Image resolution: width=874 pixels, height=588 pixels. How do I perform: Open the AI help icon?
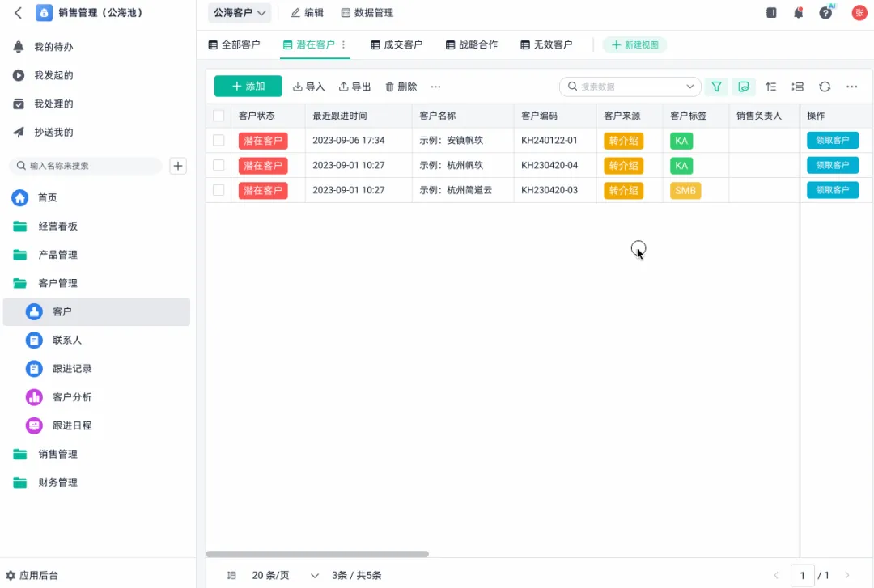pos(825,12)
